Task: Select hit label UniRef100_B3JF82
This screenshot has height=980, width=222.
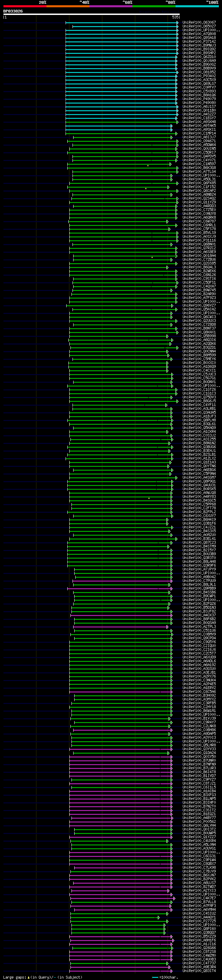Action: 199,612
